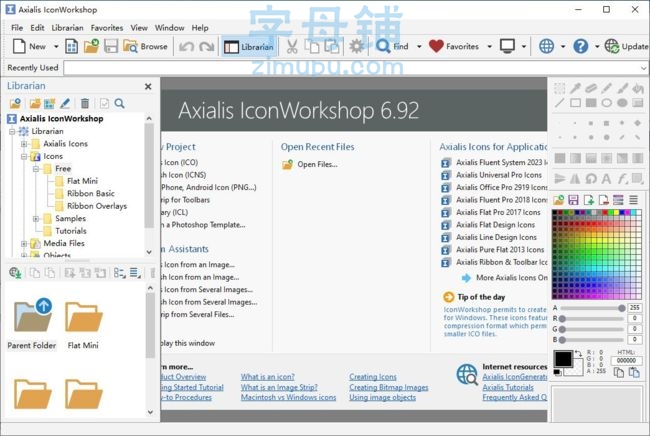Screen dimensions: 650x436
Task: Click the palette save floppy icon
Action: [x=573, y=200]
